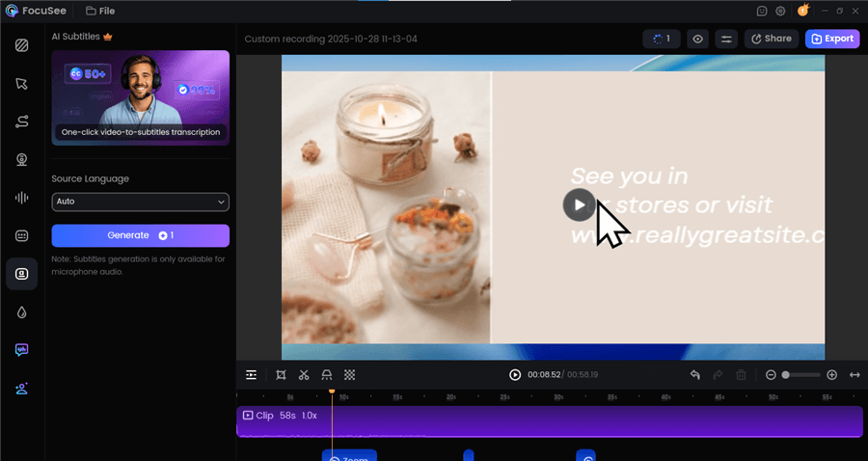Image resolution: width=868 pixels, height=461 pixels.
Task: Open the premium account badge icon
Action: coord(803,10)
